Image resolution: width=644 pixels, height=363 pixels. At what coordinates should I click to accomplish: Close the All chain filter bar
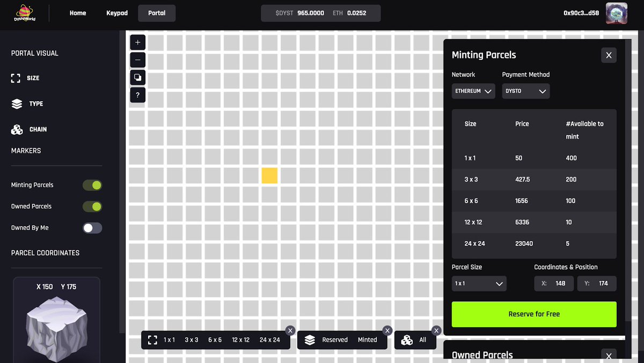point(436,330)
